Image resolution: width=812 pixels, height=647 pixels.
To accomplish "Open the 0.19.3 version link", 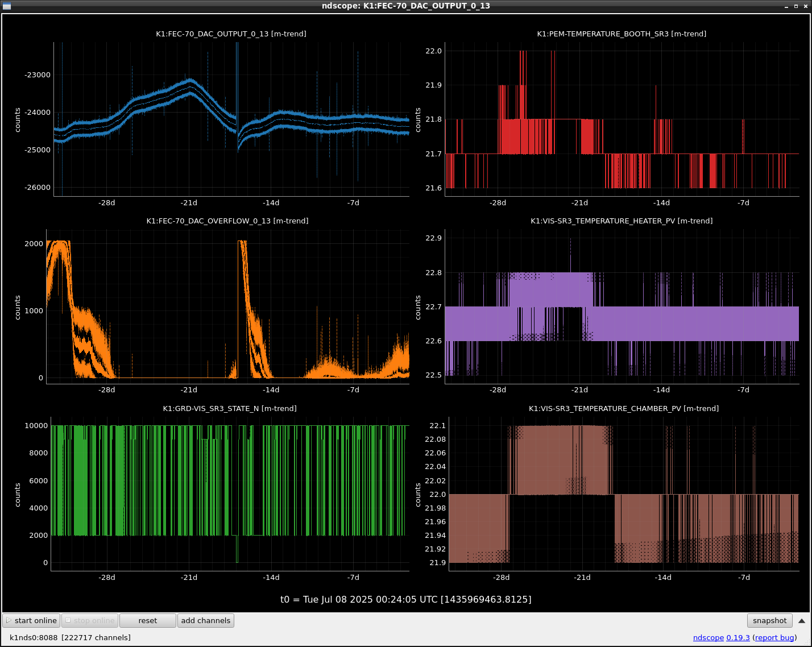I will click(738, 637).
